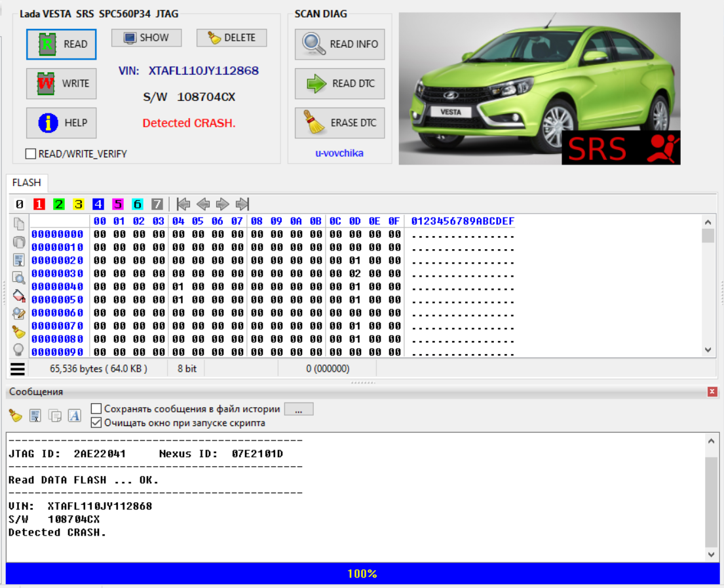Enable 'Сохранять сообщения в файл истории' checkbox
This screenshot has height=588, width=724.
[x=96, y=409]
